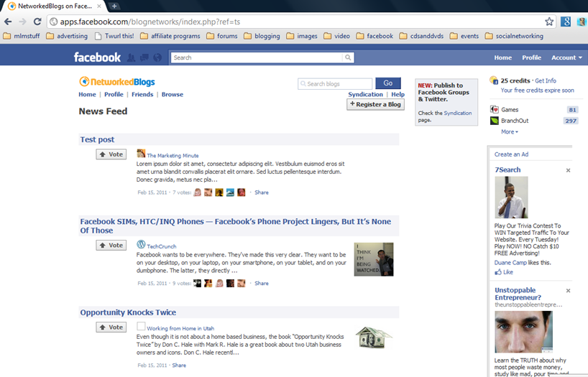The width and height of the screenshot is (588, 377).
Task: Go to Facebook Home
Action: tap(503, 57)
